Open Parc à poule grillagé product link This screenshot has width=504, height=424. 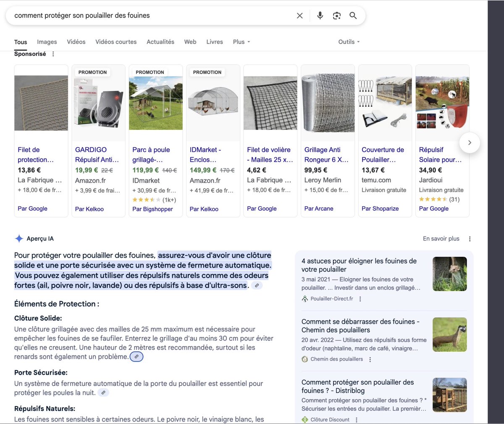pos(151,155)
